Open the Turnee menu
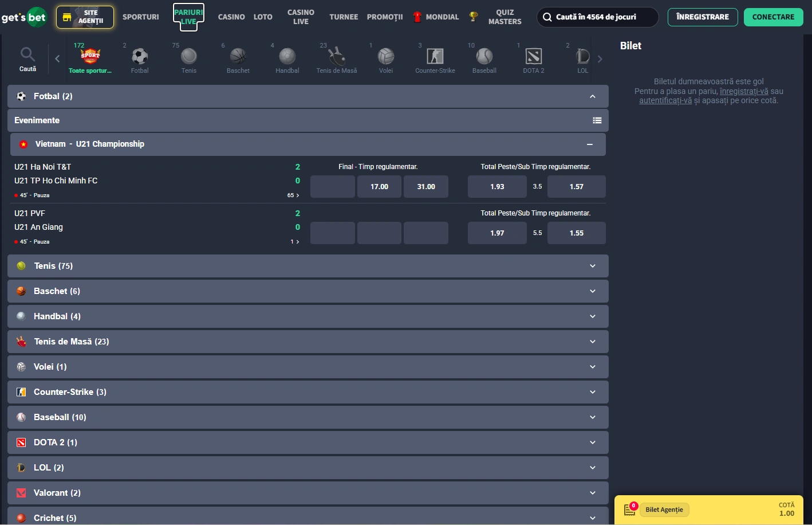The image size is (812, 525). [344, 17]
